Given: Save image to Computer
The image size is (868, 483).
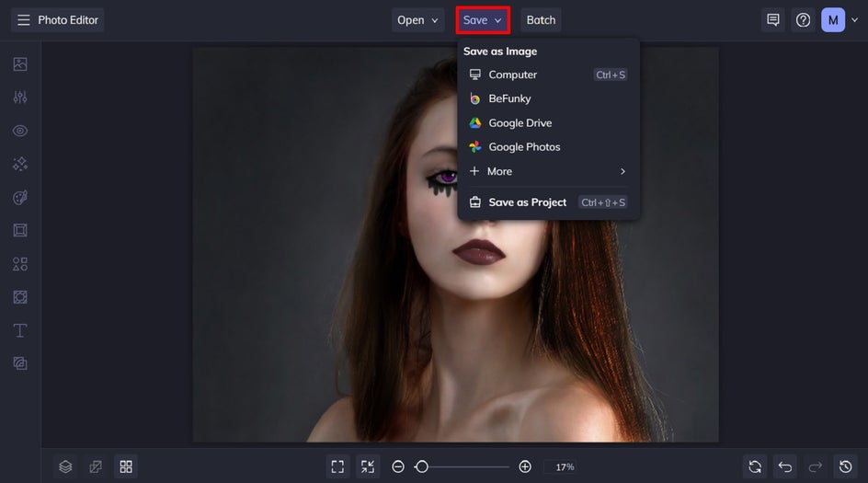Looking at the screenshot, I should point(548,75).
